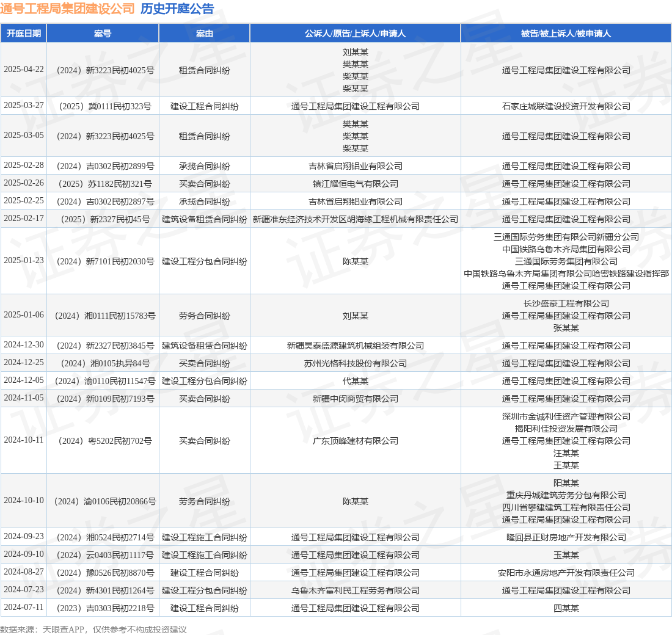Click 玉某某 defendant cell
This screenshot has width=672, height=635.
566,555
